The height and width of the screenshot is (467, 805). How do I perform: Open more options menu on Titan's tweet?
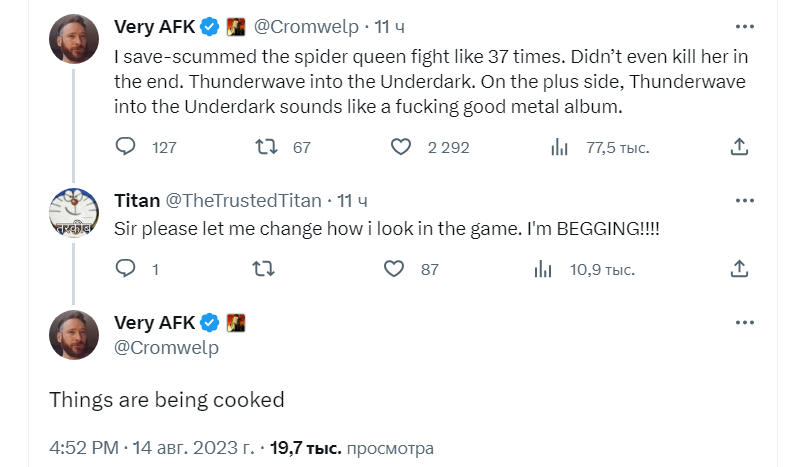pyautogui.click(x=744, y=200)
